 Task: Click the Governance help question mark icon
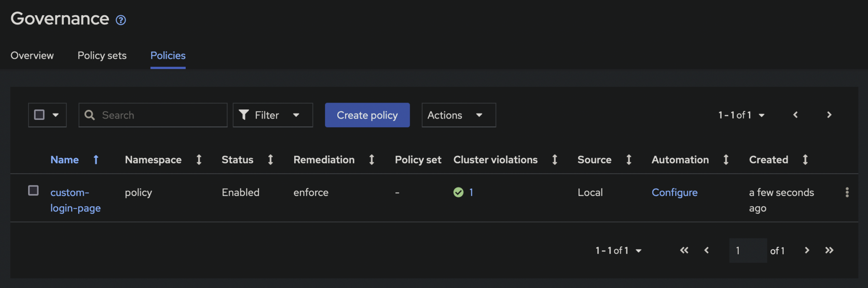121,20
